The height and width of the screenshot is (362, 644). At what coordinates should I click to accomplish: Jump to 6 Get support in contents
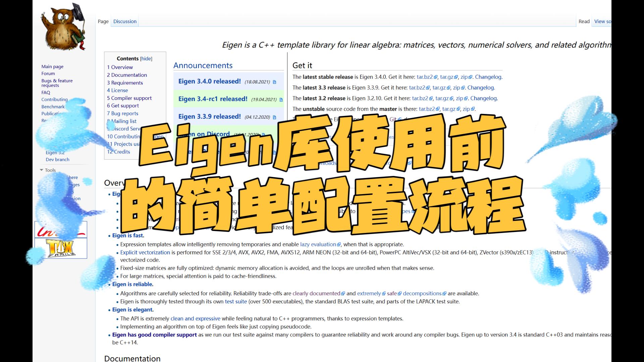123,106
